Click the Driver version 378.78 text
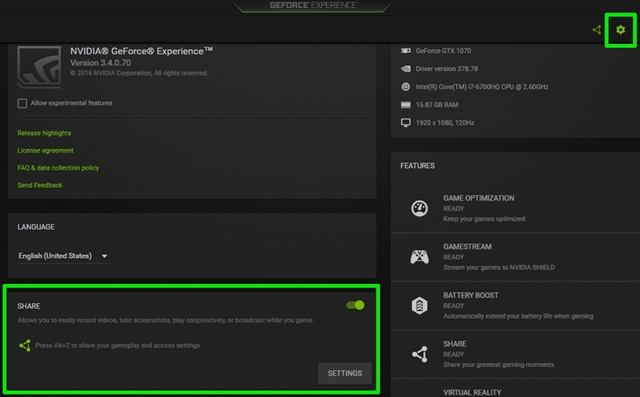The width and height of the screenshot is (640, 397). (447, 69)
